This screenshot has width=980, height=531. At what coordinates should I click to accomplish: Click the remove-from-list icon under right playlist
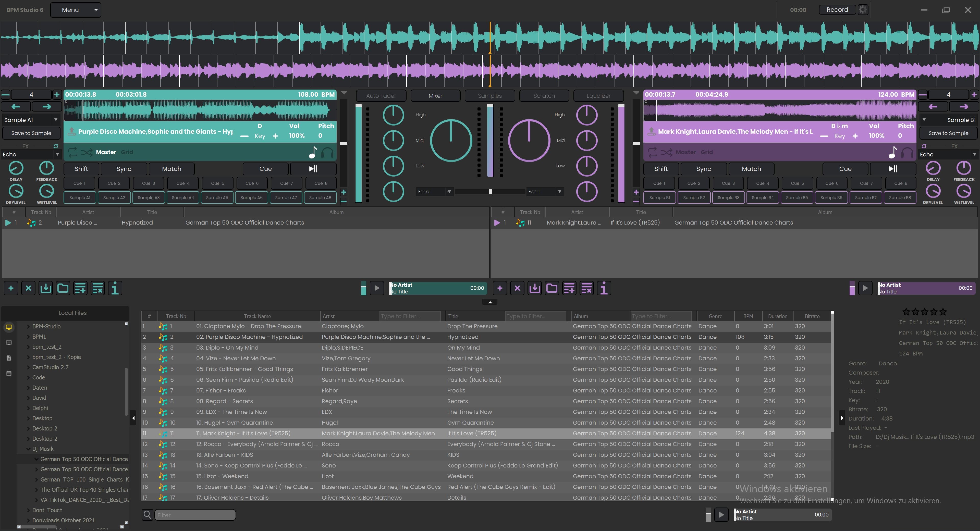coord(587,288)
